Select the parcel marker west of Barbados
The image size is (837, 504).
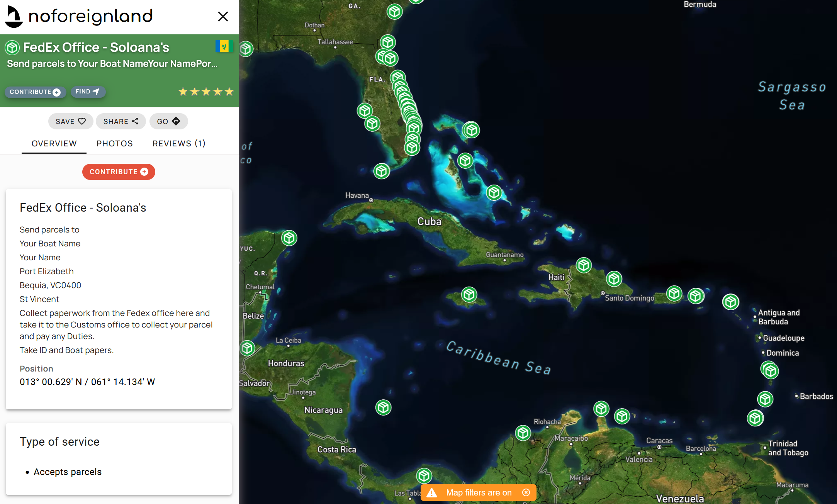(765, 399)
